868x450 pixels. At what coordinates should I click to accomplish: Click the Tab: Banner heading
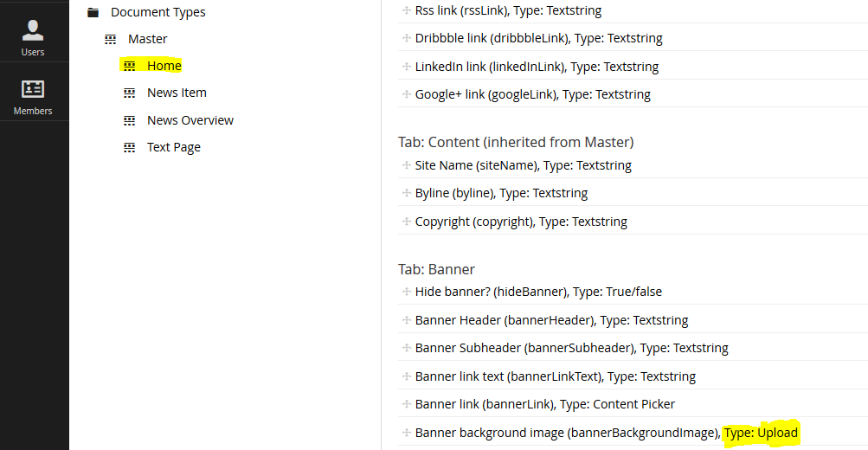click(x=436, y=269)
